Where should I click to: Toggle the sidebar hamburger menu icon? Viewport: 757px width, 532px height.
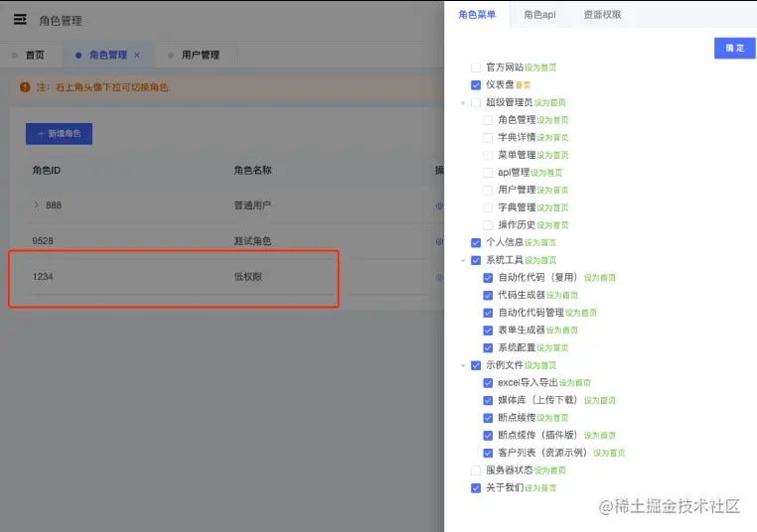[20, 19]
